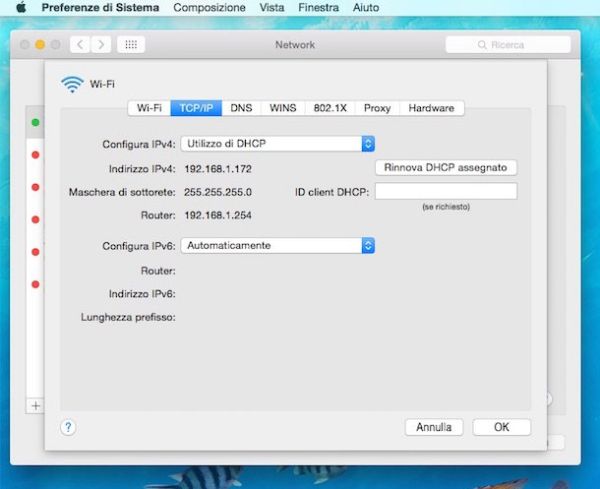Screen dimensions: 600x489
Task: Select the TCP/IP tab
Action: pyautogui.click(x=196, y=108)
